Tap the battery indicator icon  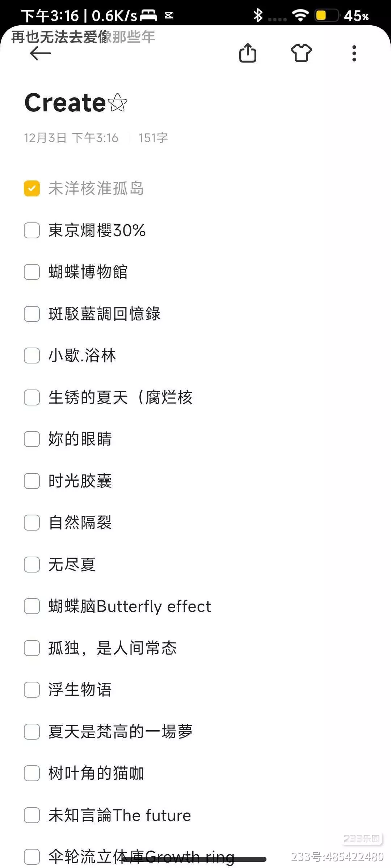coord(327,15)
